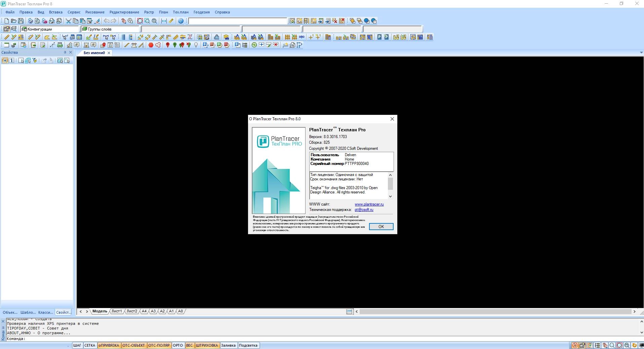Click the blue circle draw-order icon
Viewport: 644px width, 349px height.
367,21
